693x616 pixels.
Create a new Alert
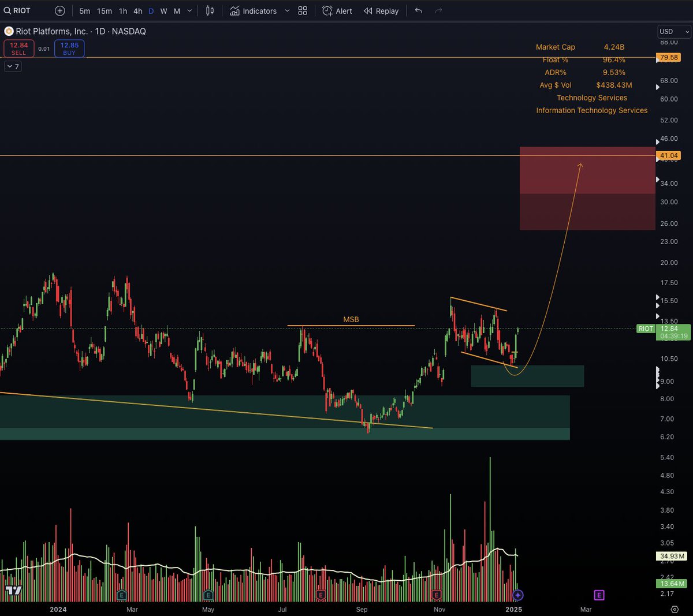click(337, 11)
